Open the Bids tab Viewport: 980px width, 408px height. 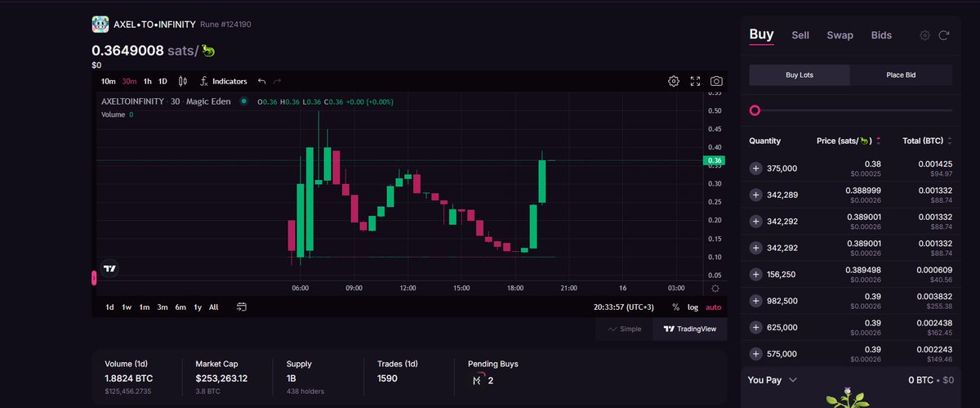pyautogui.click(x=881, y=35)
